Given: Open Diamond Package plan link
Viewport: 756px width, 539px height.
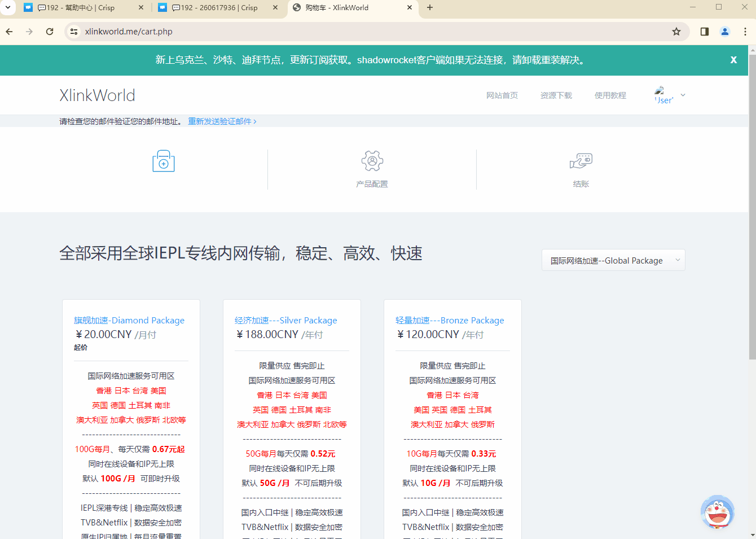Looking at the screenshot, I should tap(129, 320).
